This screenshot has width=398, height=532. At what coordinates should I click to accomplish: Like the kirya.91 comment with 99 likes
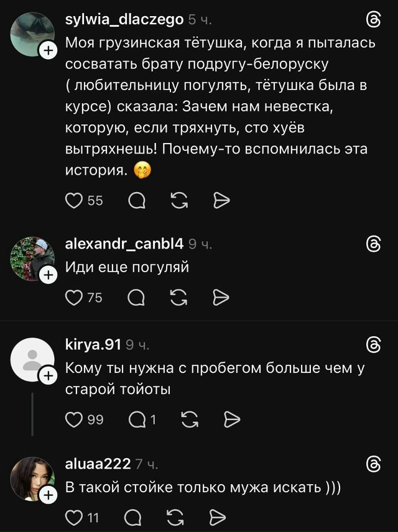75,420
